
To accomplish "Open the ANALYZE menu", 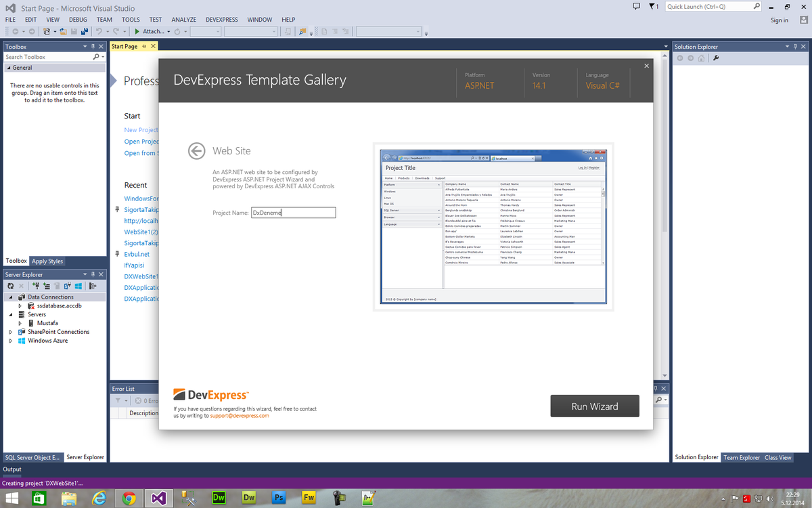I will [183, 20].
